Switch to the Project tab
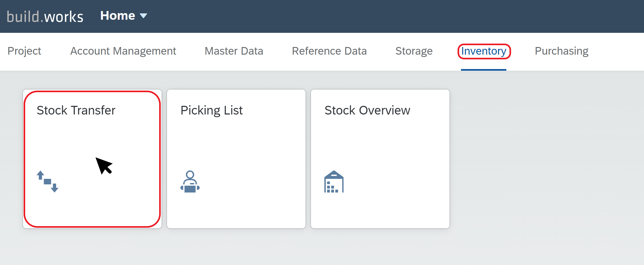 coord(24,51)
